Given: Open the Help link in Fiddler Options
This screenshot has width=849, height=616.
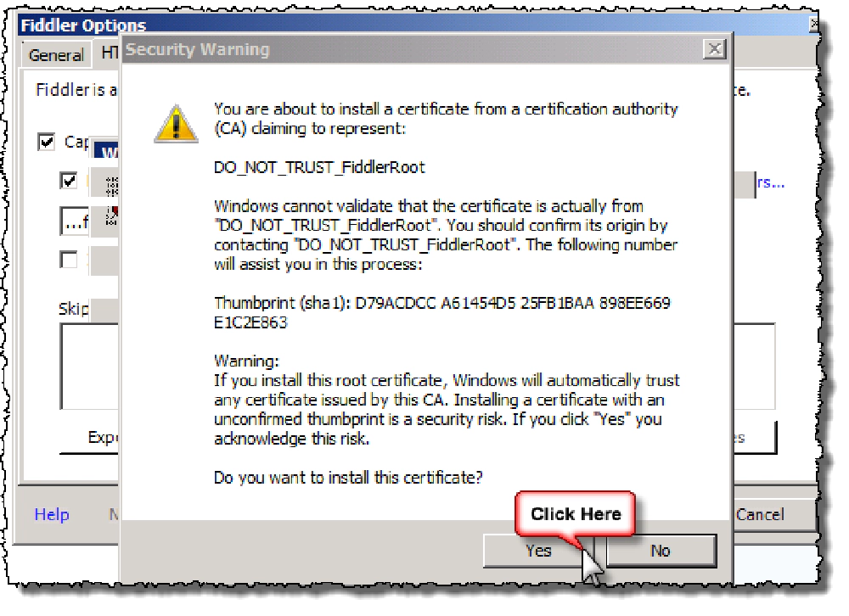Looking at the screenshot, I should tap(52, 513).
